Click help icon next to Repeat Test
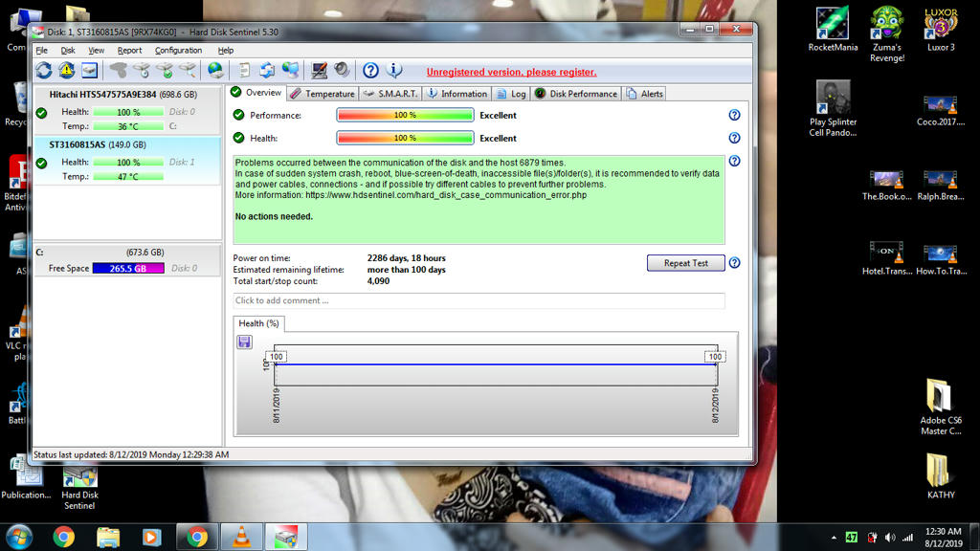980x551 pixels. [x=734, y=263]
